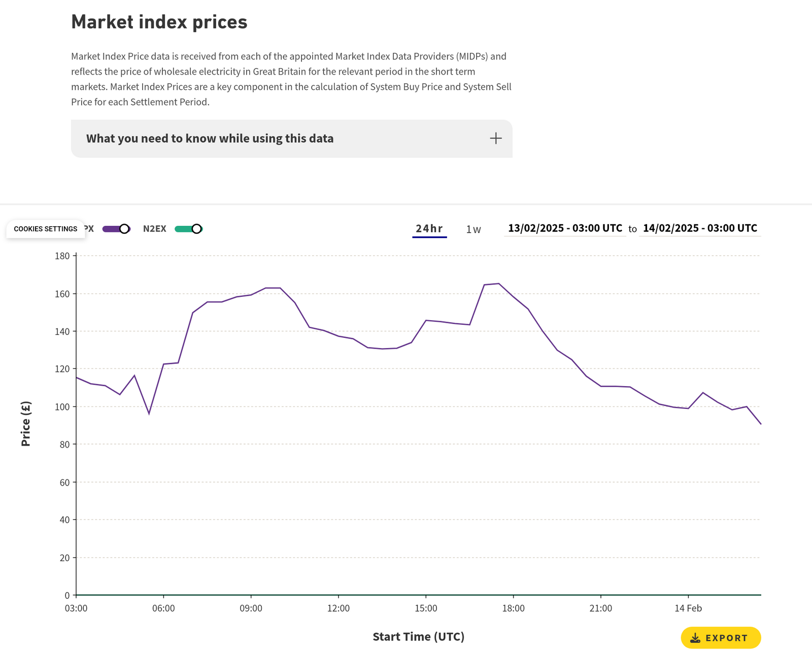Screen dimensions: 812x650
Task: Click the plus icon on the info accordion
Action: 495,139
